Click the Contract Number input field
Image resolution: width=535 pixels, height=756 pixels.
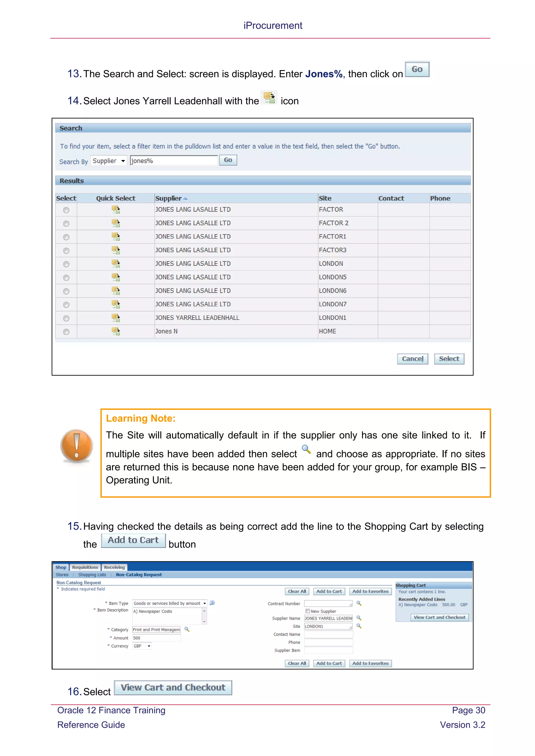coord(328,604)
